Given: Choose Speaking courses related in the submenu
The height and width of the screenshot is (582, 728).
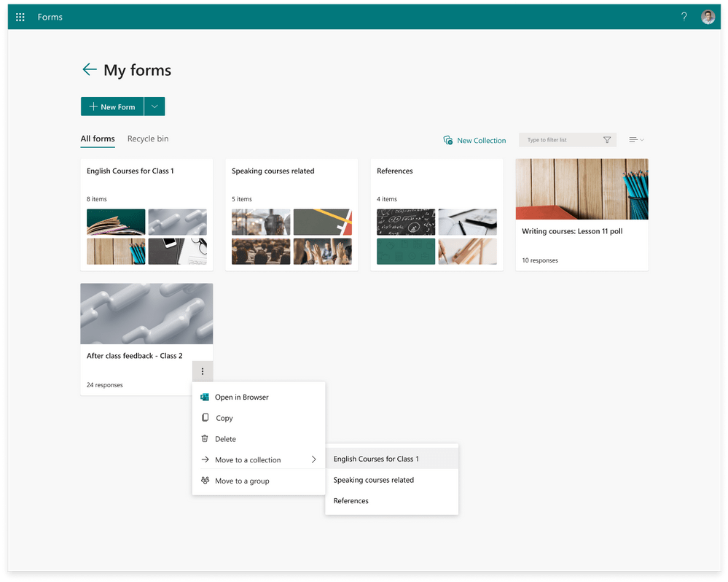Looking at the screenshot, I should click(373, 480).
